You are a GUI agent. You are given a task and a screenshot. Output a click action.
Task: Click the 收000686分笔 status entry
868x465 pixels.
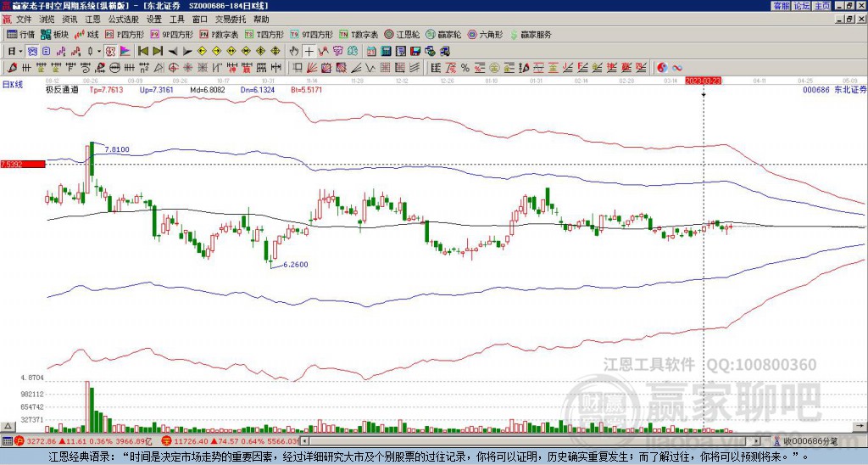810,441
